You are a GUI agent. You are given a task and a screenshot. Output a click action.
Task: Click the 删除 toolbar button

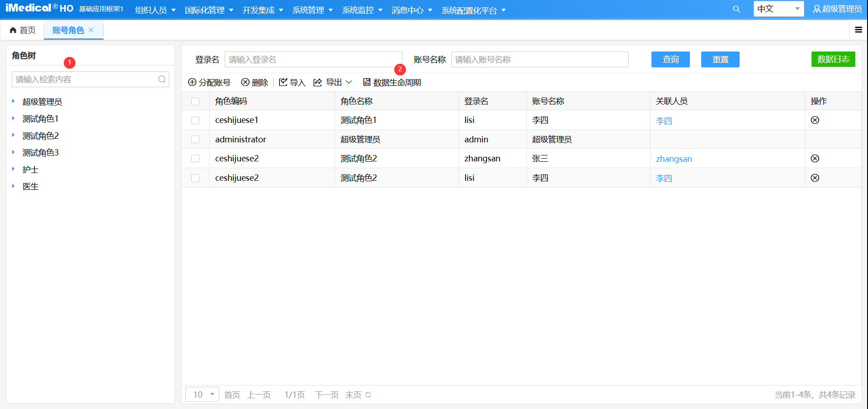pos(255,82)
